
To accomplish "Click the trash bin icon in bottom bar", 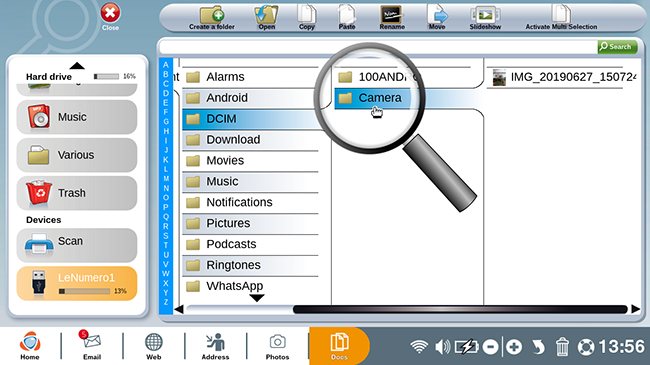I will point(562,346).
